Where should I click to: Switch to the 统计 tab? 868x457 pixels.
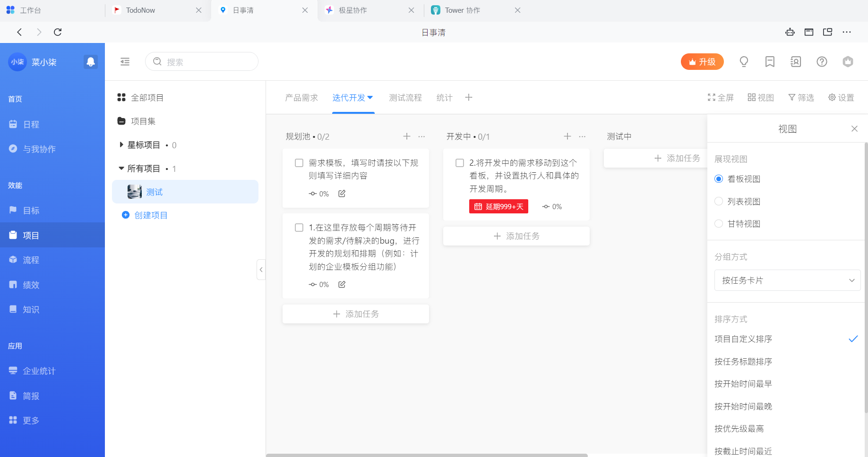click(x=444, y=98)
